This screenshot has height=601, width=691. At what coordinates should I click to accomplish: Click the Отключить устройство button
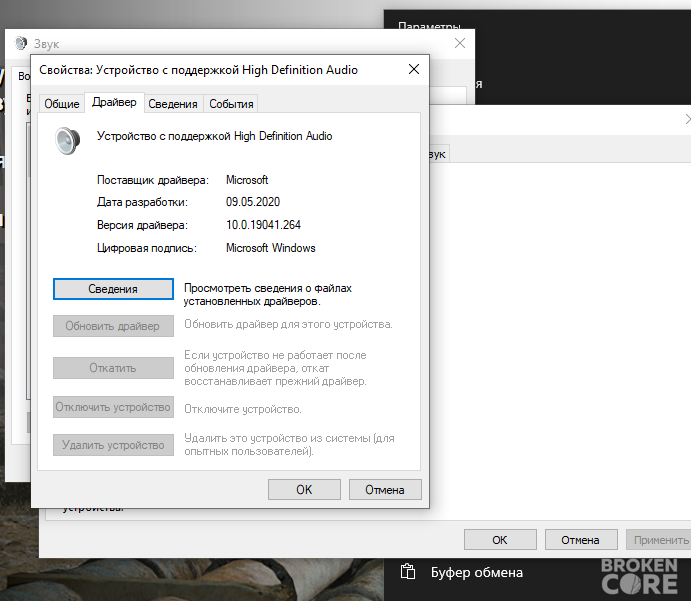pos(113,407)
